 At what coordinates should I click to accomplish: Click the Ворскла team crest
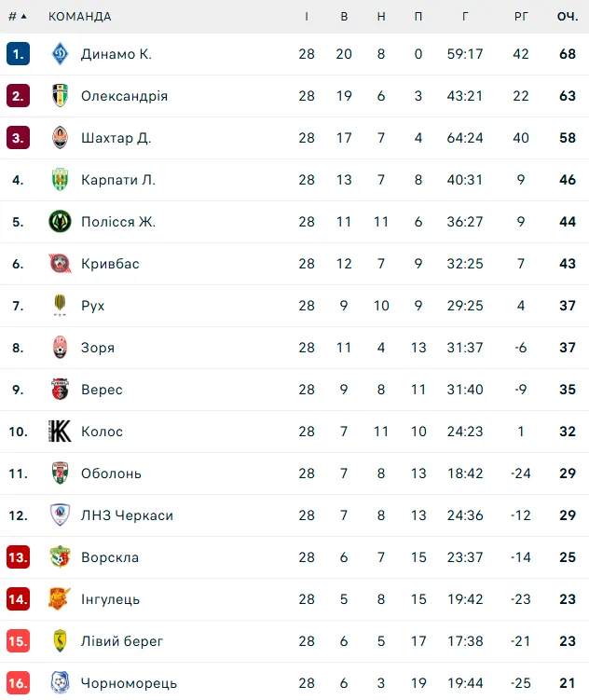pos(60,556)
